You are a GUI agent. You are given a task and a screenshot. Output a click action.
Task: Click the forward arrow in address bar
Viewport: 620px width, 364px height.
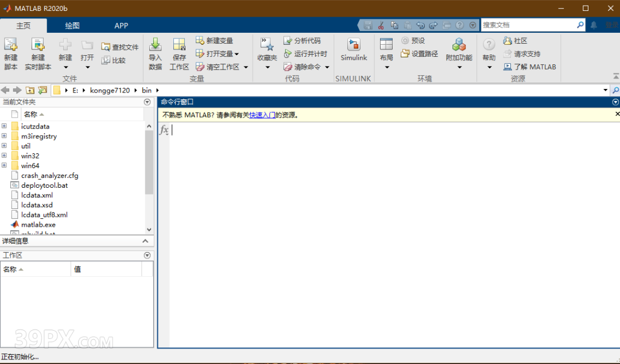[17, 90]
